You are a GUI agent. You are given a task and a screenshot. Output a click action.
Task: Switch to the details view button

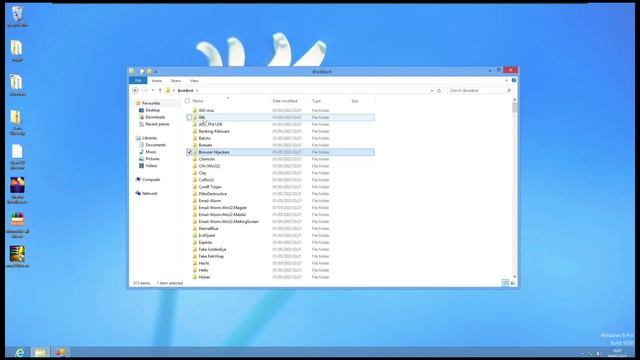coord(505,283)
